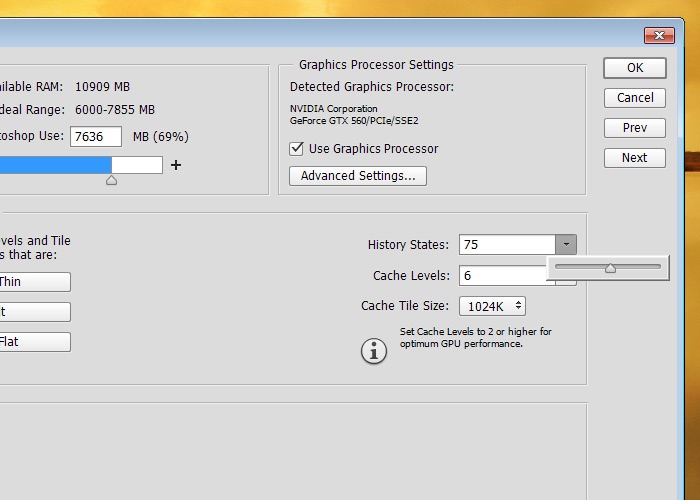Open Advanced Settings for the graphics processor
This screenshot has width=700, height=500.
pyautogui.click(x=358, y=176)
